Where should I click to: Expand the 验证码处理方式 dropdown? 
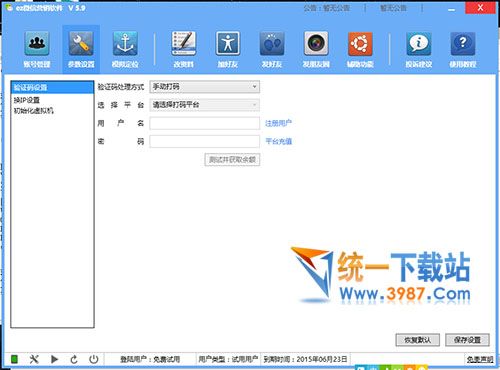[204, 87]
